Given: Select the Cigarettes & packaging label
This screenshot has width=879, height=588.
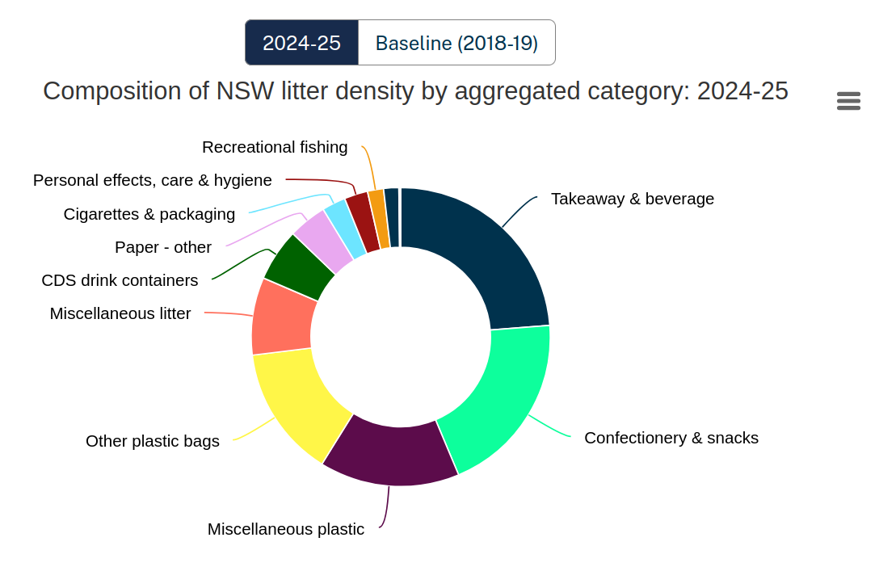Looking at the screenshot, I should (149, 214).
